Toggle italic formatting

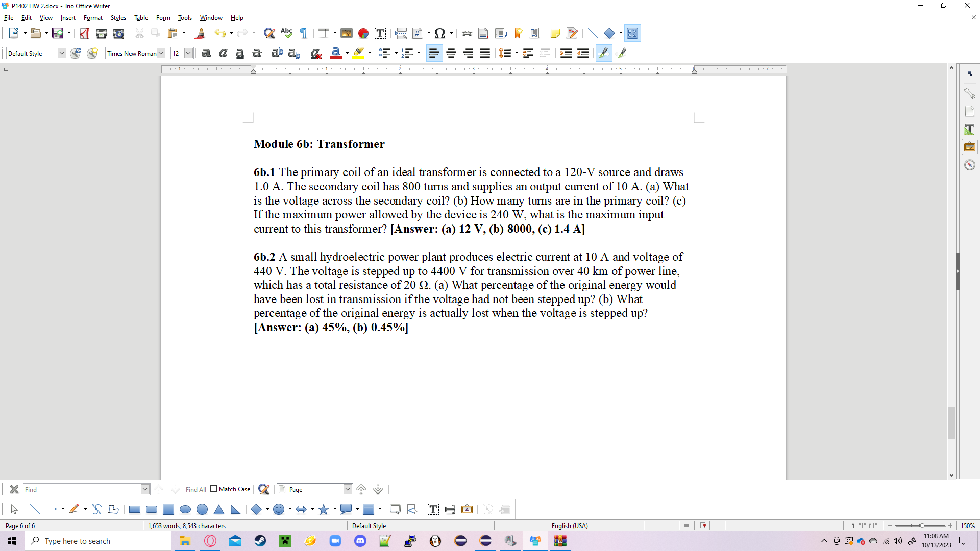pyautogui.click(x=223, y=53)
